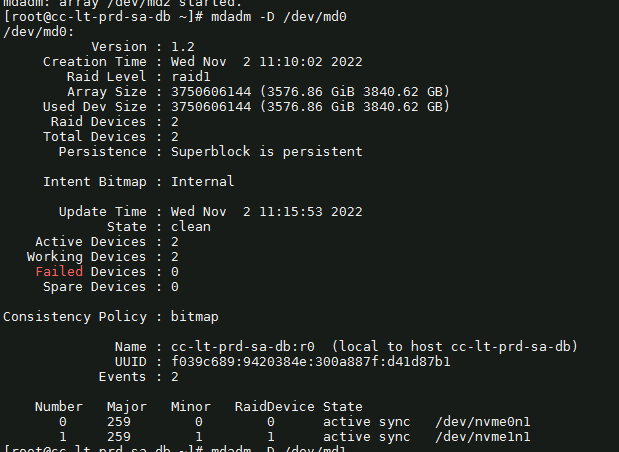Click the /dev/nvme0n1 device path
This screenshot has width=619, height=452.
482,422
